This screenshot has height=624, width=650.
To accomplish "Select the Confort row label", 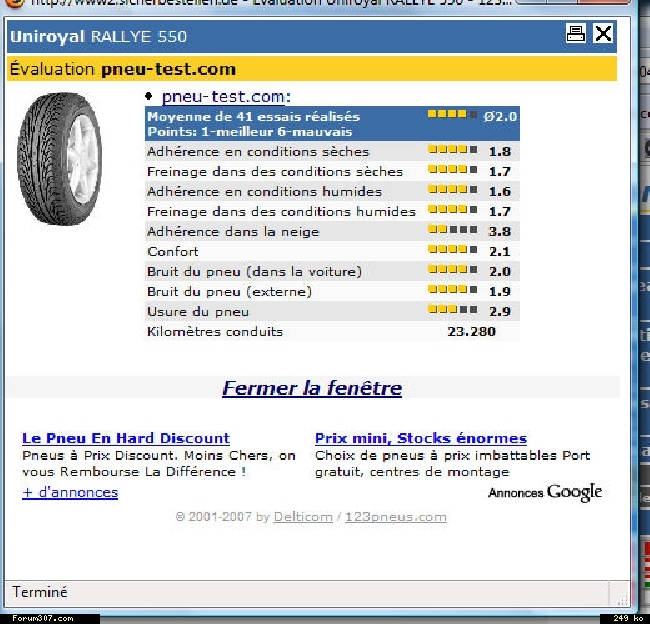I will [x=172, y=251].
